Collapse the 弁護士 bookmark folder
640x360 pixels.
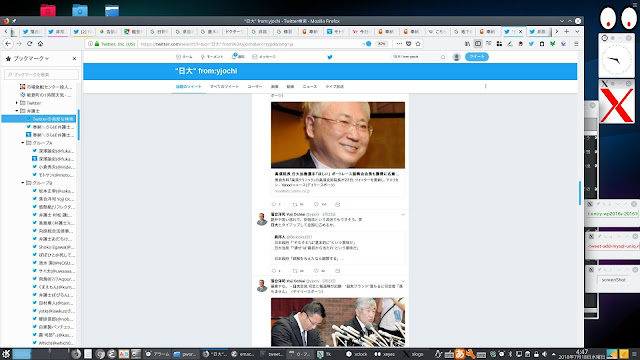click(x=17, y=111)
